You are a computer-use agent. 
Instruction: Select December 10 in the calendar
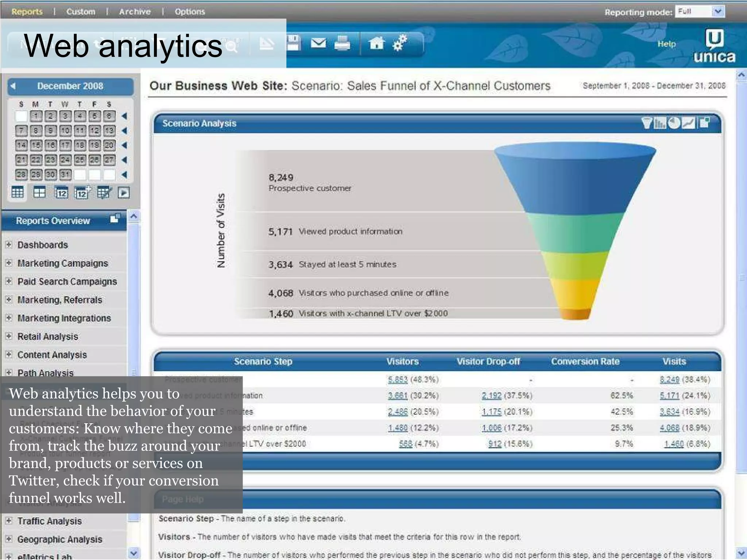pyautogui.click(x=65, y=131)
